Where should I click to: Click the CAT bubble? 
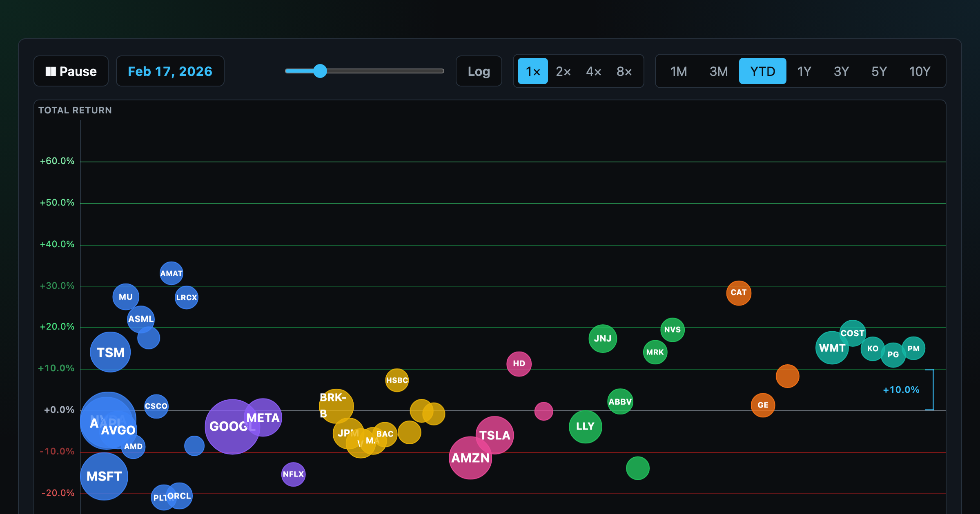739,293
